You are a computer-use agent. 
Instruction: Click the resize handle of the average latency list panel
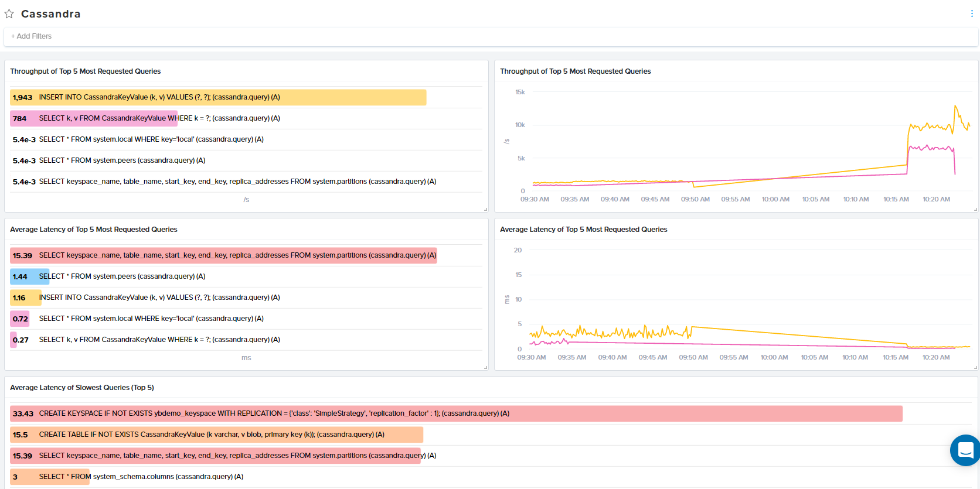pyautogui.click(x=485, y=367)
